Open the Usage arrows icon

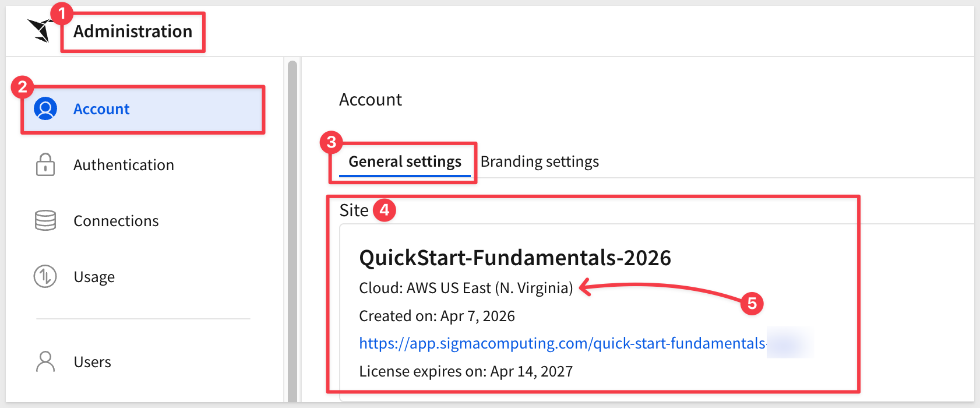click(x=45, y=277)
